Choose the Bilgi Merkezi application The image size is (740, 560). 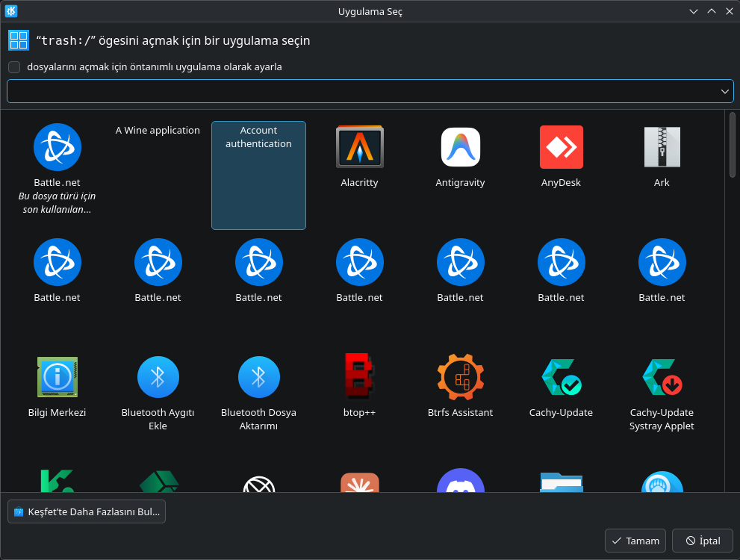pyautogui.click(x=57, y=386)
